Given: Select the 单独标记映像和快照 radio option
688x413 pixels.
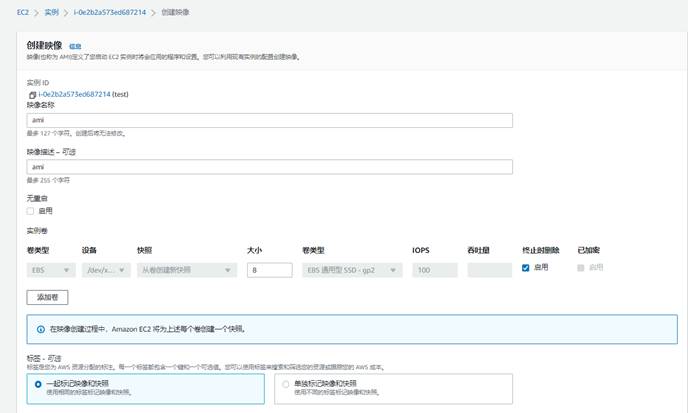Looking at the screenshot, I should 286,384.
